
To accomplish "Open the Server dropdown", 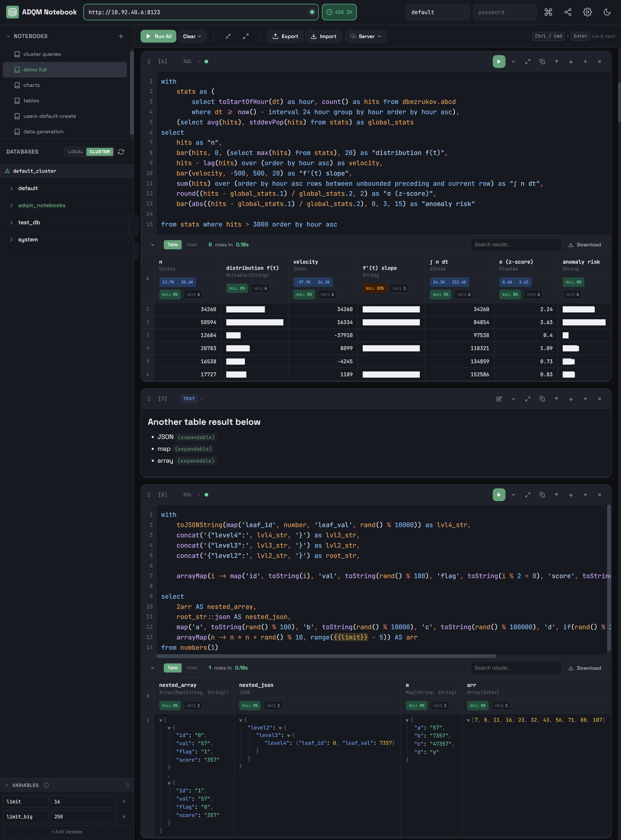I will point(365,36).
